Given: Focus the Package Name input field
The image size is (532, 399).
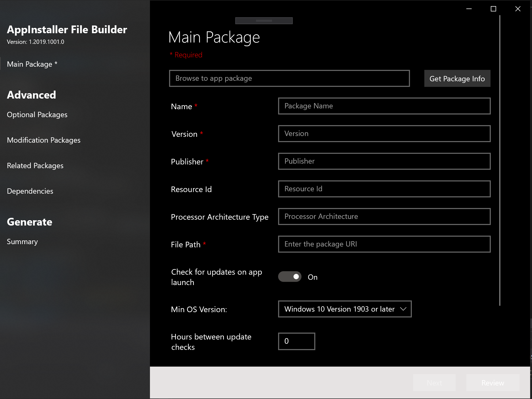Looking at the screenshot, I should pos(384,106).
